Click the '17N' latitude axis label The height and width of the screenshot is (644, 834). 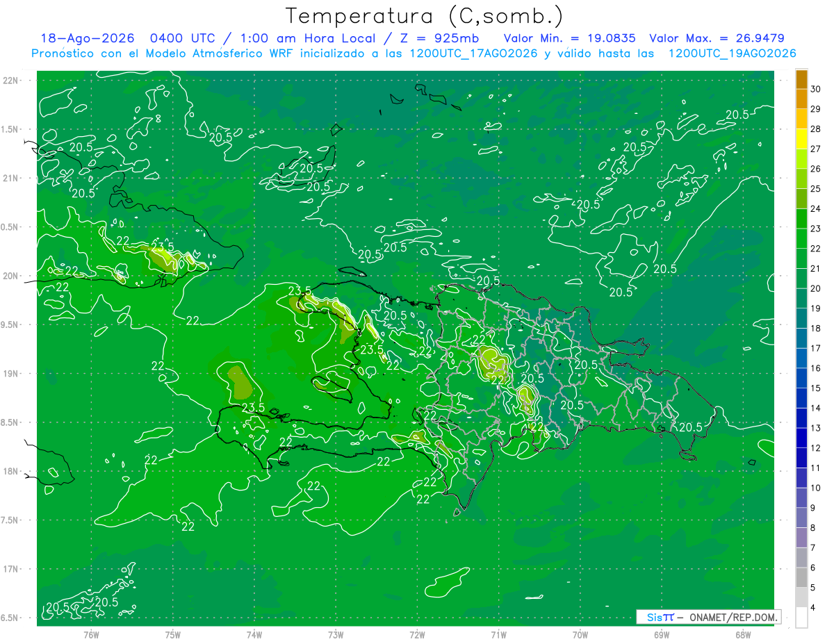[x=12, y=569]
